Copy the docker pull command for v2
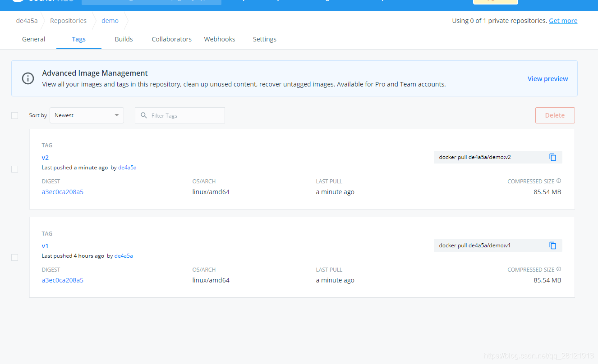 point(553,157)
